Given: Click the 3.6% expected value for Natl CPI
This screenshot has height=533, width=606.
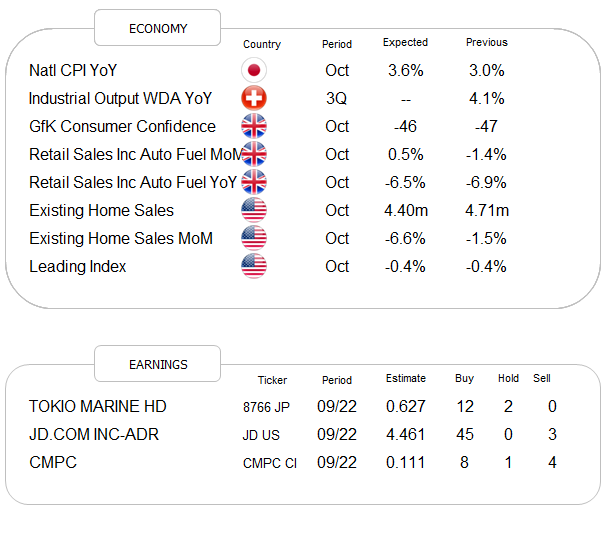Looking at the screenshot, I should (x=406, y=71).
